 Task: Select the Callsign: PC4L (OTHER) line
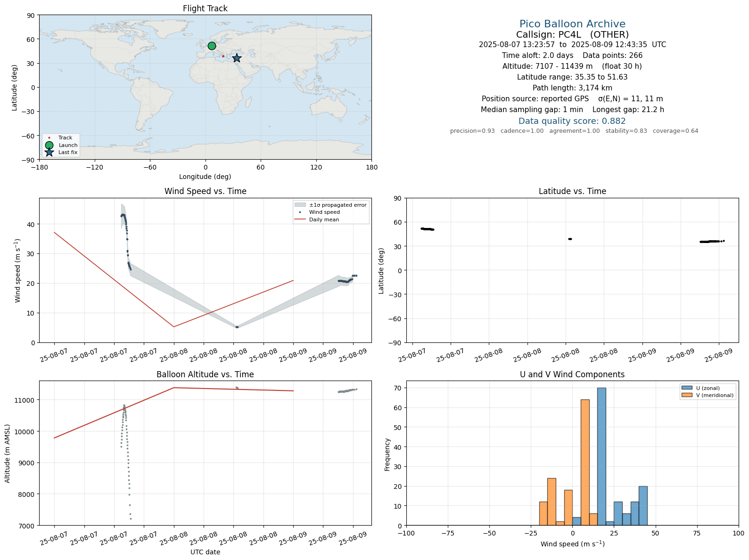[x=572, y=35]
